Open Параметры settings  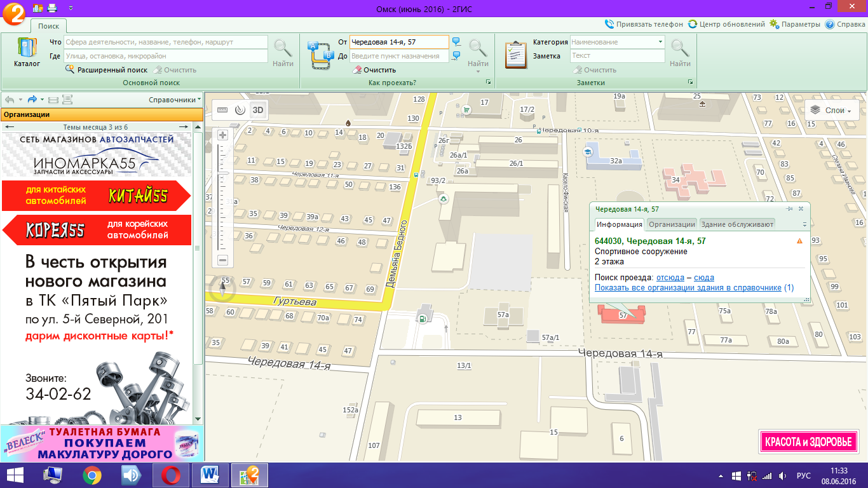(795, 24)
